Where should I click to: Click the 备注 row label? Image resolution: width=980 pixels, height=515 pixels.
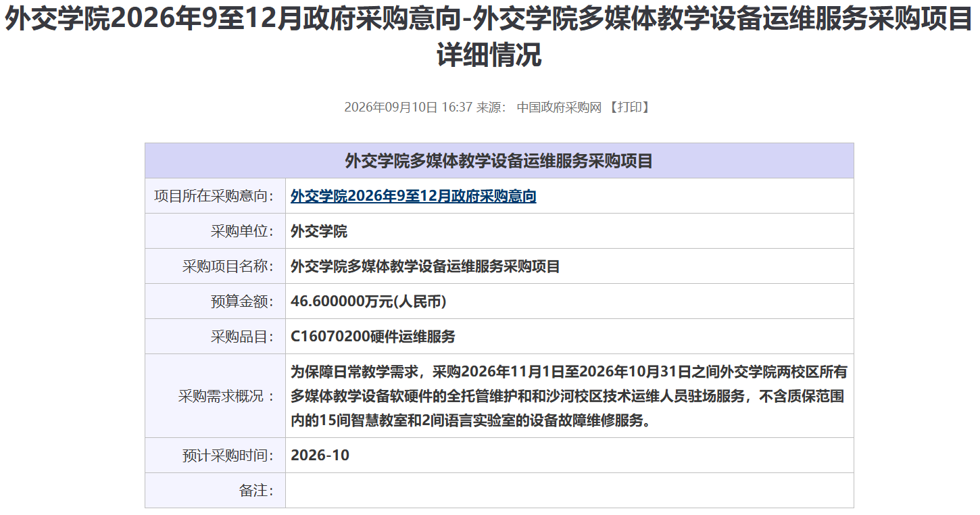257,491
